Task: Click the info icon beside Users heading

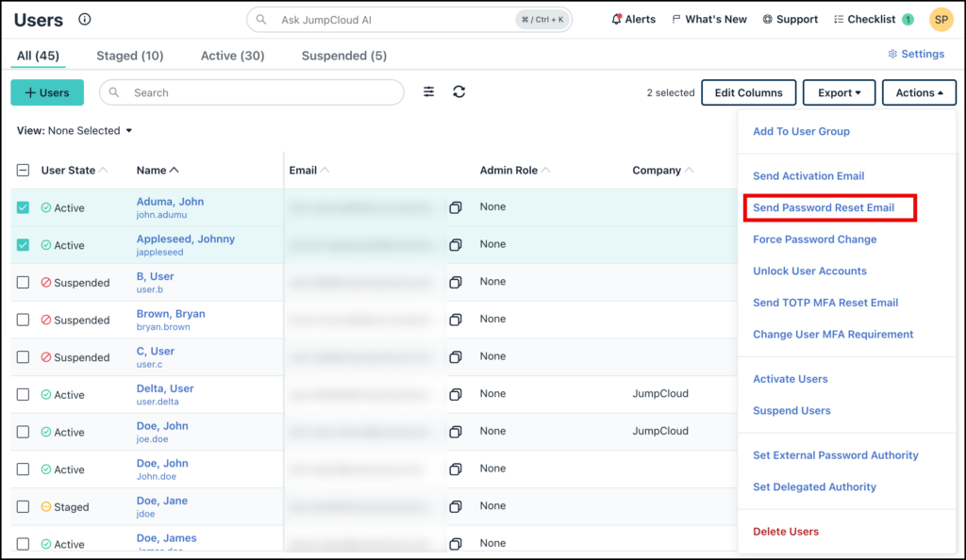Action: pos(87,18)
